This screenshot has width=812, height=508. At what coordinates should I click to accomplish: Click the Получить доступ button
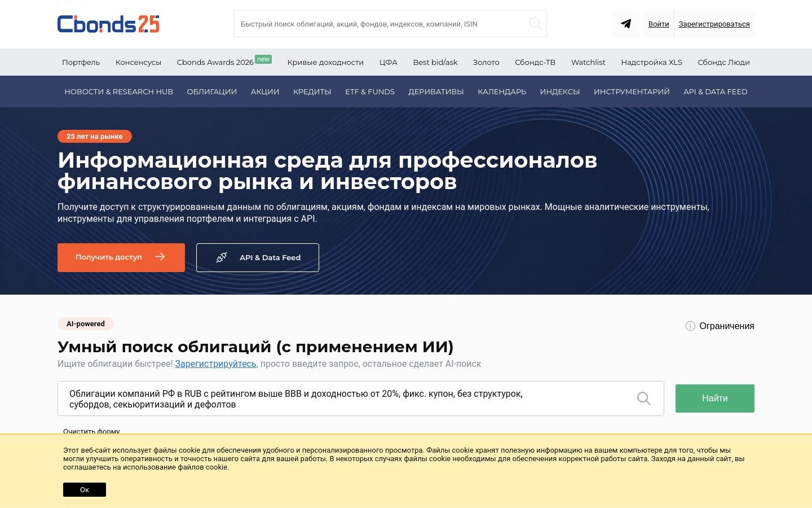click(121, 257)
